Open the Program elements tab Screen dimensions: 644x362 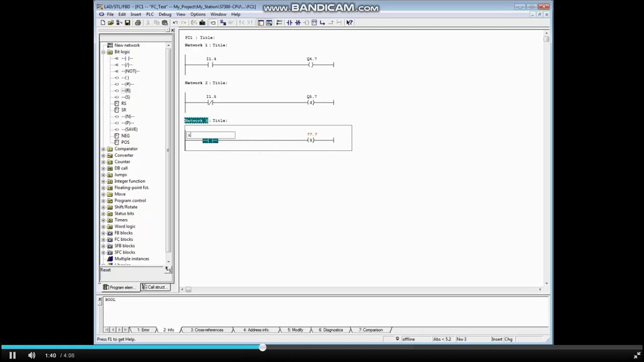(120, 287)
